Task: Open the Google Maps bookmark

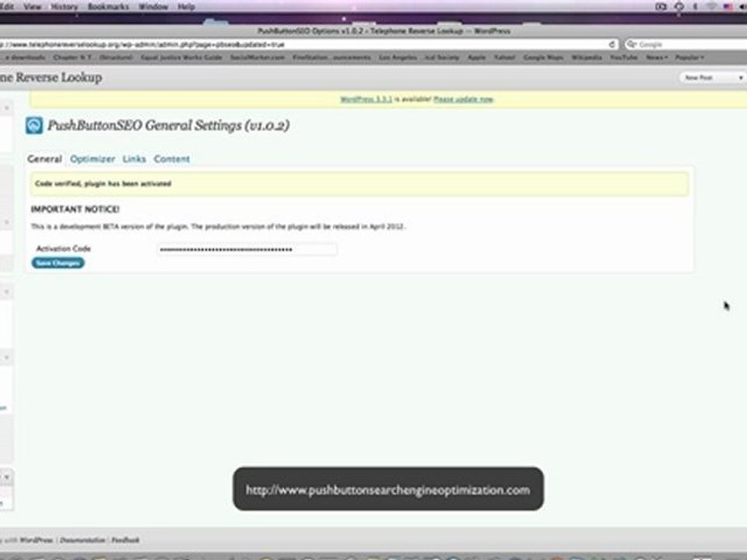Action: 543,57
